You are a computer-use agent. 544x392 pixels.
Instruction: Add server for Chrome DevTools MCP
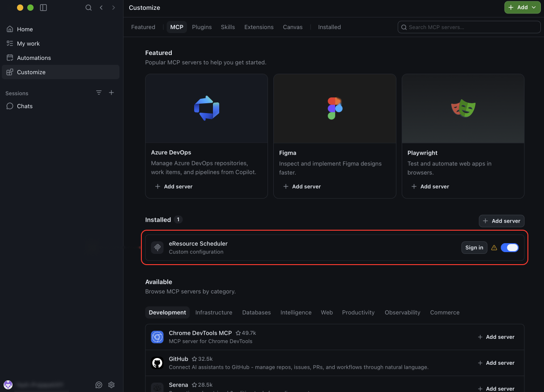pyautogui.click(x=496, y=337)
